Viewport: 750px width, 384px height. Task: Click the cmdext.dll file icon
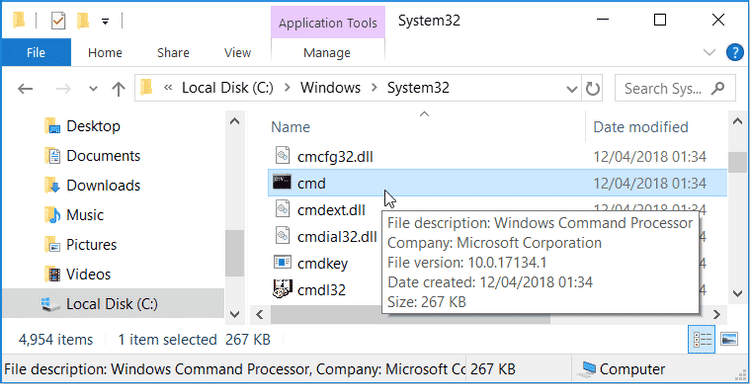click(282, 208)
